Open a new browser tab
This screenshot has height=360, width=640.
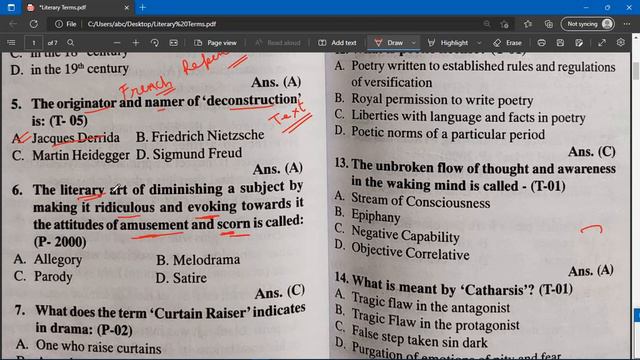[x=142, y=7]
